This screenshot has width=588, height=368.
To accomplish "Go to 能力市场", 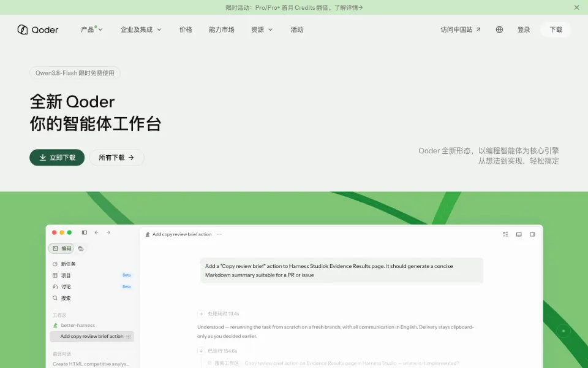I will (222, 29).
